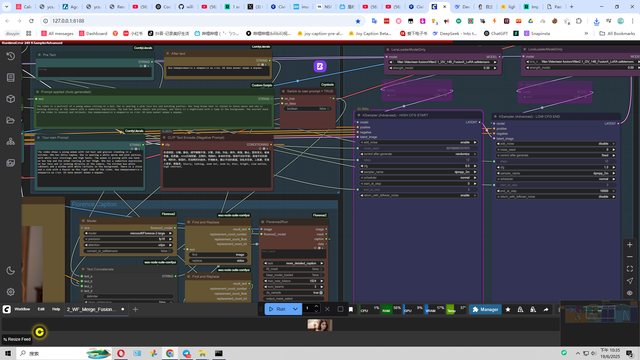
Task: Open Florence2 model selection dropdown
Action: (129, 233)
